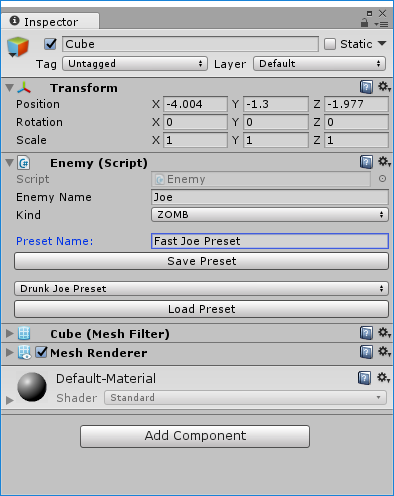
Task: Click the Position X field
Action: pos(195,104)
